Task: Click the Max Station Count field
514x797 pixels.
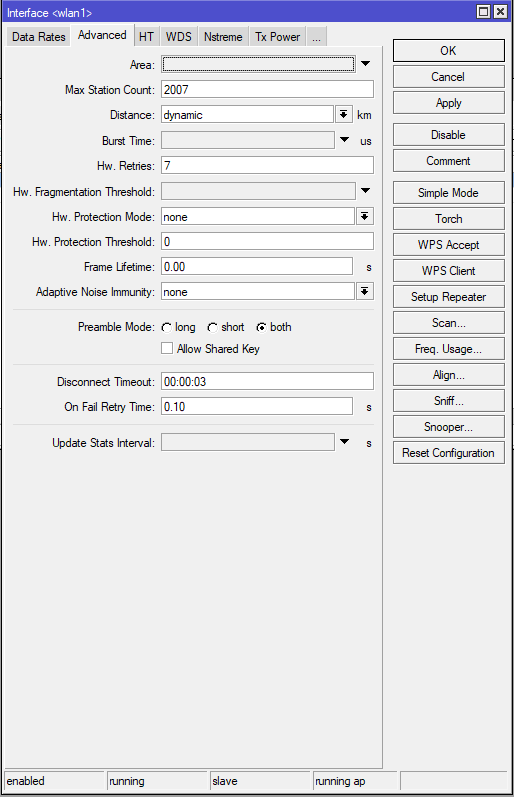Action: point(267,89)
